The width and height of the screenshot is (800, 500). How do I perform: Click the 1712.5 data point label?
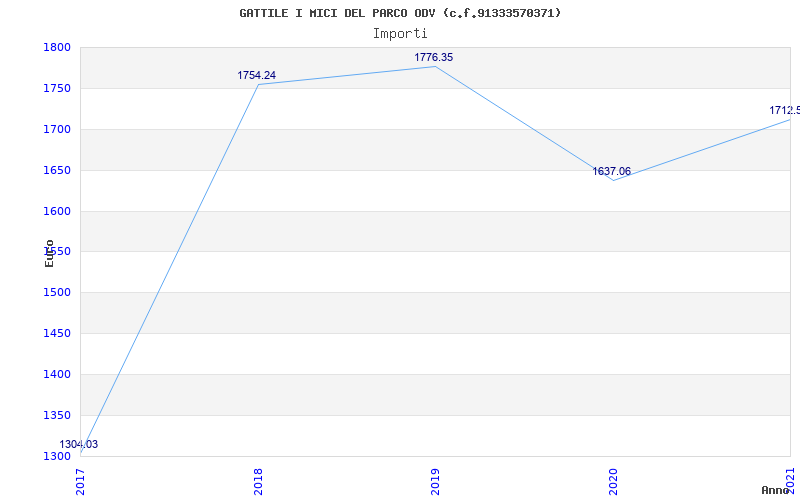783,110
